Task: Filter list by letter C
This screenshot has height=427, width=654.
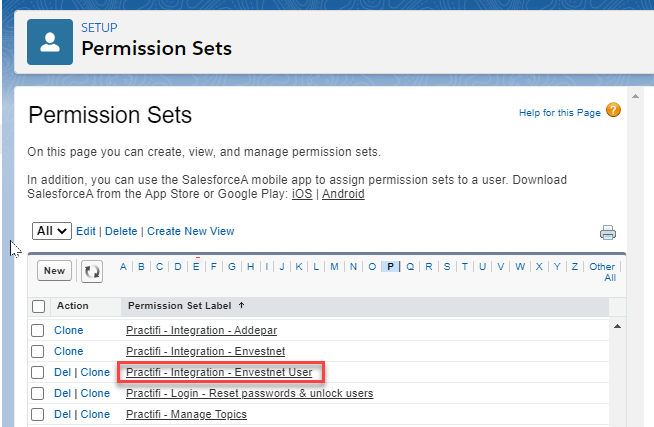Action: point(159,266)
